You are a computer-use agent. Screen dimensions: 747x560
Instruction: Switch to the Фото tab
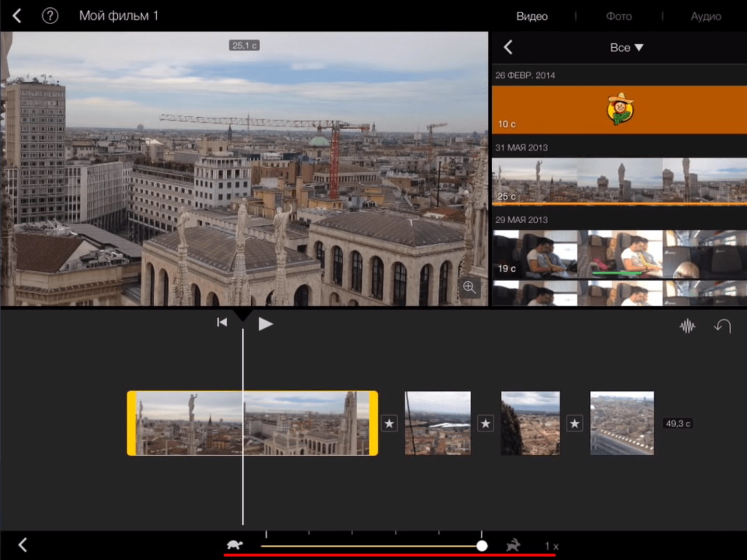coord(619,16)
